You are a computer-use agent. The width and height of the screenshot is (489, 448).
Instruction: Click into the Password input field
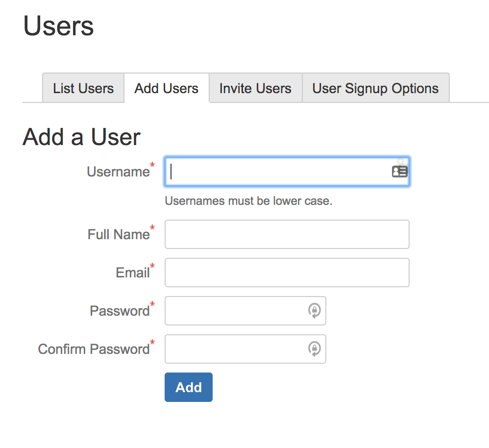(245, 311)
